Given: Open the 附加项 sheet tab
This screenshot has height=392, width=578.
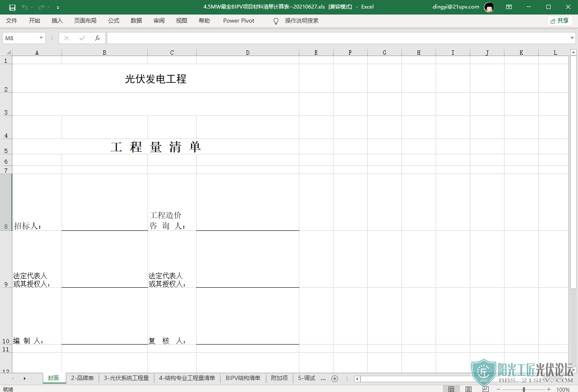Looking at the screenshot, I should point(280,378).
